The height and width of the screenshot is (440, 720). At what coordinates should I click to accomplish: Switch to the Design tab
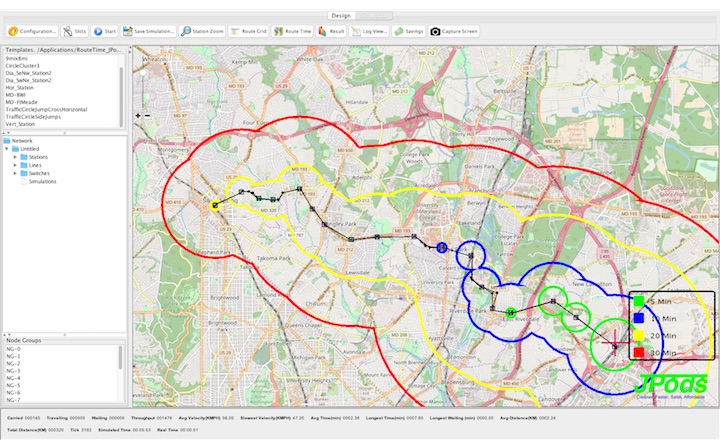click(x=341, y=16)
